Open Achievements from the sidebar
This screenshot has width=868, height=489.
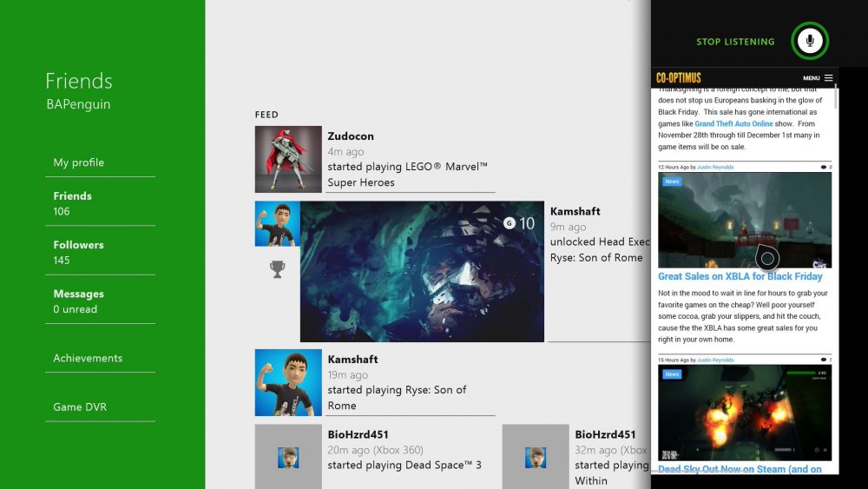pos(88,358)
